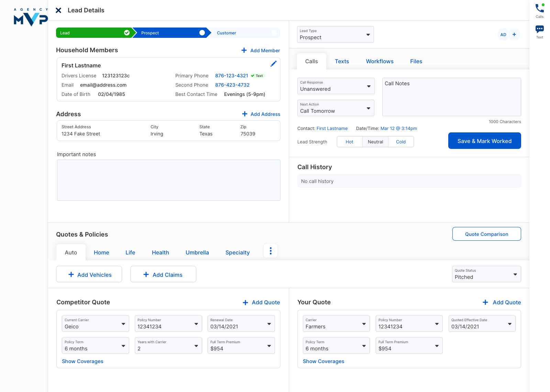Click the green Text verified badge
This screenshot has width=550, height=392.
(x=257, y=76)
